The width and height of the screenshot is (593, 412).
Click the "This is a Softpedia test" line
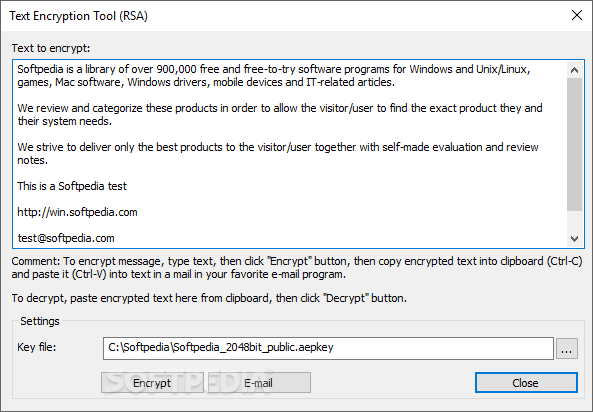coord(72,186)
